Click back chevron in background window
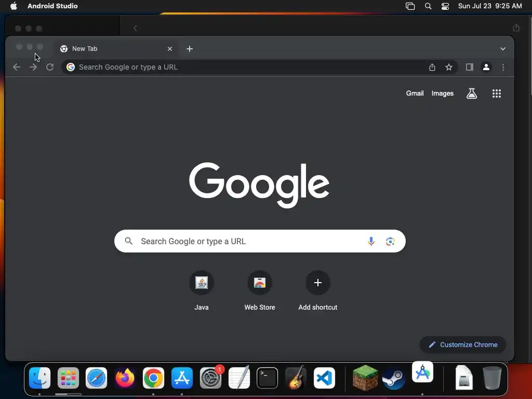The image size is (532, 399). 135,28
